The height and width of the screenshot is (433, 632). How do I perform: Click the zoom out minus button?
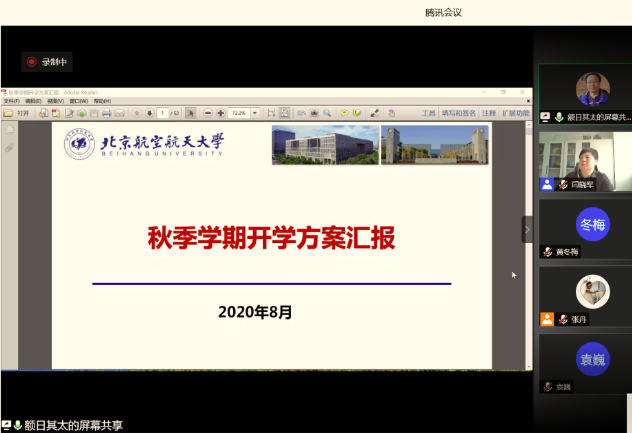point(208,113)
